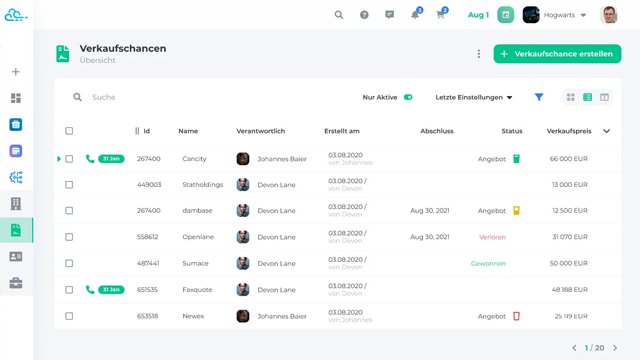Click the green calendar icon beside Aug 1
This screenshot has height=360, width=640.
505,15
